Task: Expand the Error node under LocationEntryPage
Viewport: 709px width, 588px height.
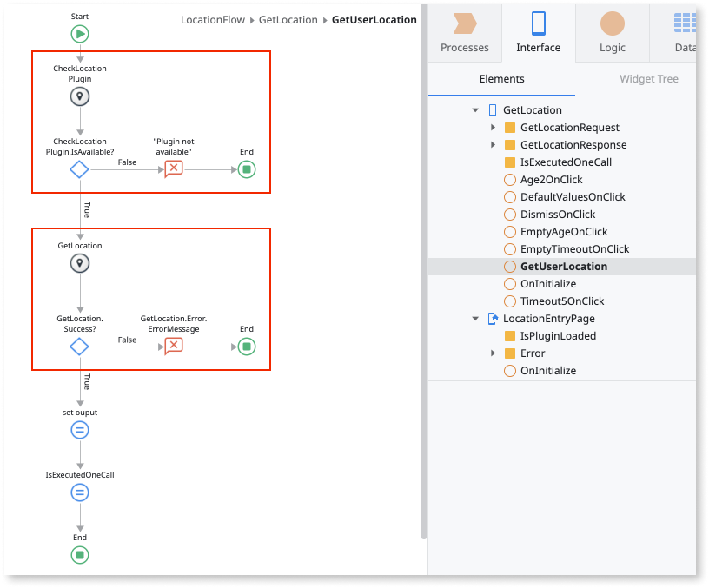Action: coord(495,353)
